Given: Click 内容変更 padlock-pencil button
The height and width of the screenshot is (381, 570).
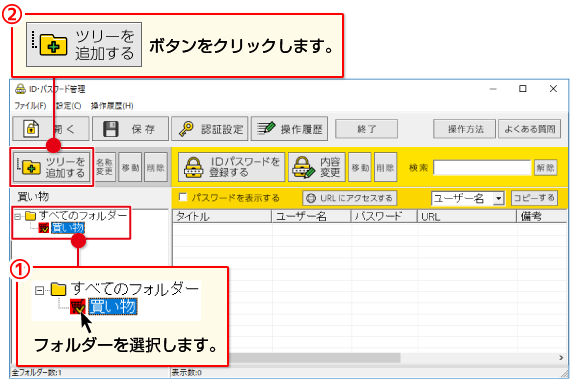Looking at the screenshot, I should [x=317, y=167].
